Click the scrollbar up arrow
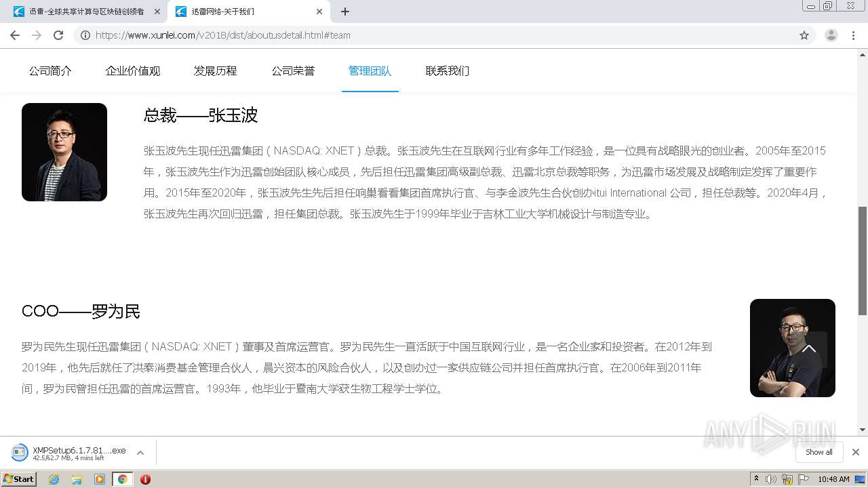Screen dimensions: 868x488 point(863,54)
